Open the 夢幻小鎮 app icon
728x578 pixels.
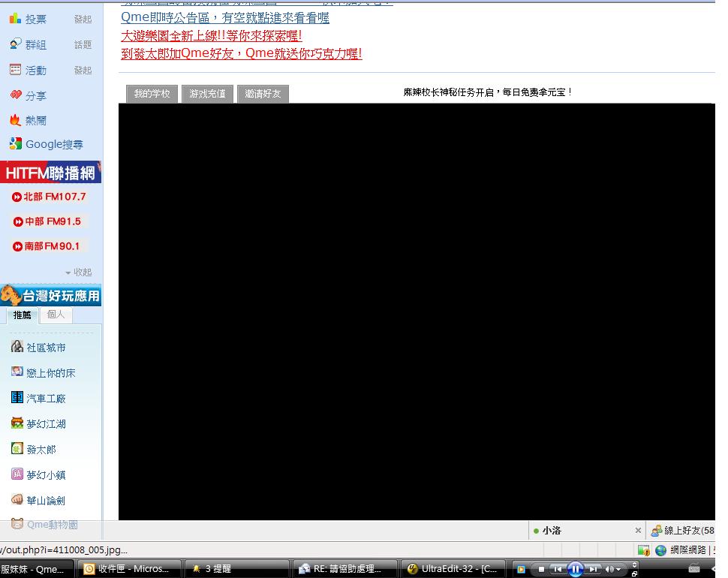(17, 474)
